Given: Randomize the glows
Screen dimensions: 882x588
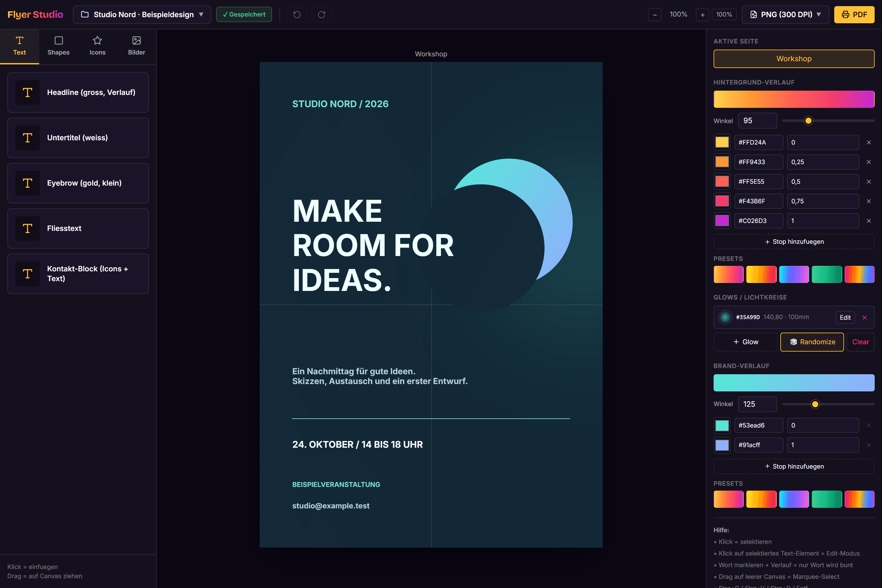Looking at the screenshot, I should click(x=812, y=342).
